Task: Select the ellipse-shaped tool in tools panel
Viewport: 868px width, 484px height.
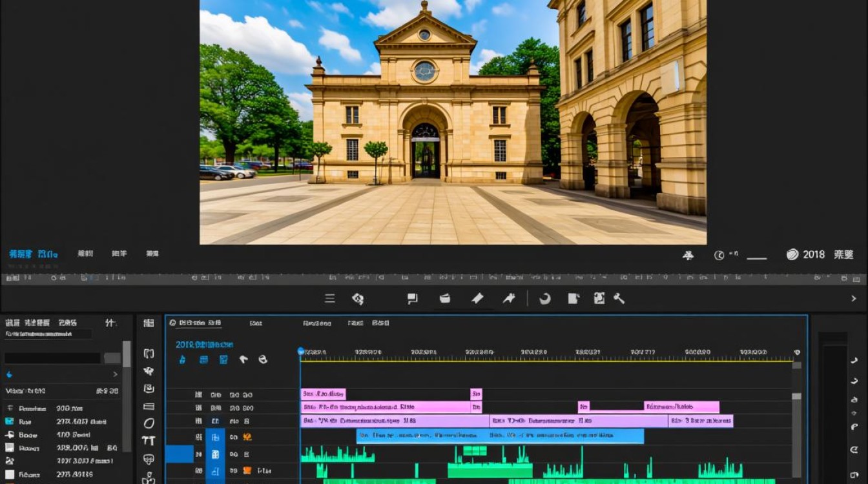Action: pos(149,423)
